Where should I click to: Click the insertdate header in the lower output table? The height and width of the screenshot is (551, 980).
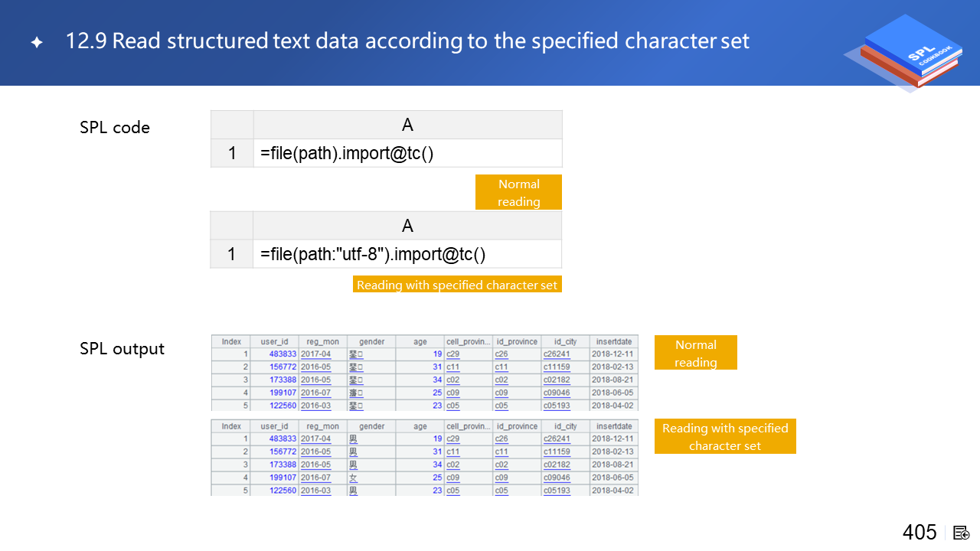(613, 426)
